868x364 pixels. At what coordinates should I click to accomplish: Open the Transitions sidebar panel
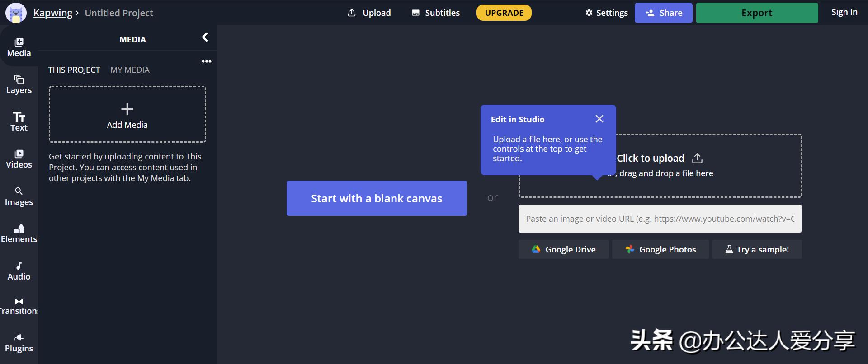[19, 306]
